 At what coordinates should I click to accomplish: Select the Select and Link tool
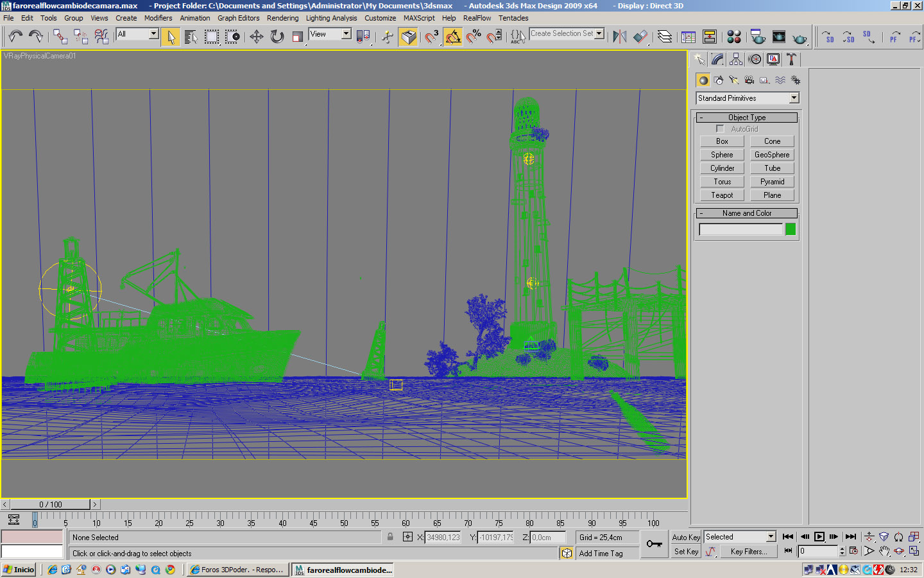[60, 37]
